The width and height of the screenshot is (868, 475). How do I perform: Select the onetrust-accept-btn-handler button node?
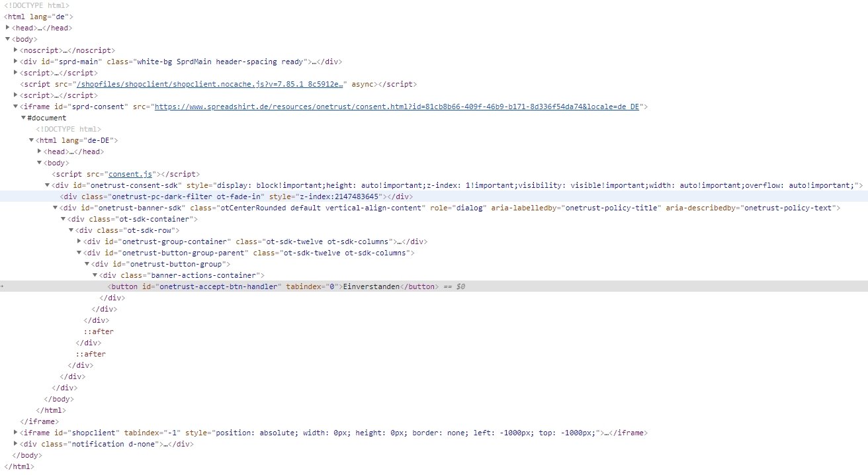(433, 286)
